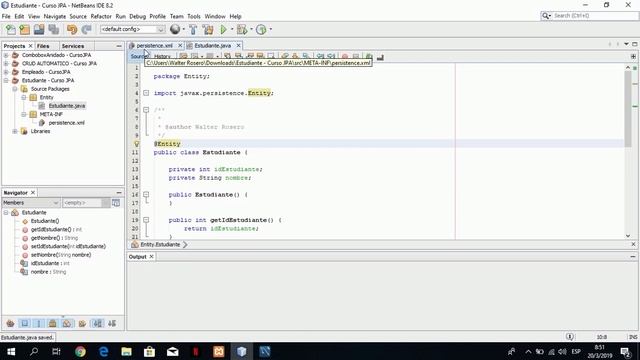Screen dimensions: 640x360
Task: Switch to the Files tab
Action: pyautogui.click(x=43, y=46)
